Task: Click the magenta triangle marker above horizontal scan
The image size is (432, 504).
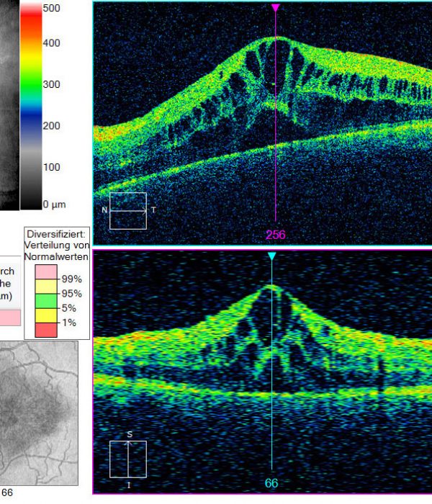Action: [276, 8]
